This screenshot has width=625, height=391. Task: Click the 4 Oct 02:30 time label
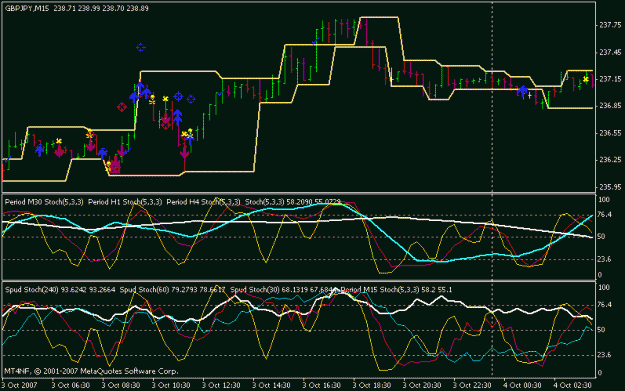coord(573,385)
